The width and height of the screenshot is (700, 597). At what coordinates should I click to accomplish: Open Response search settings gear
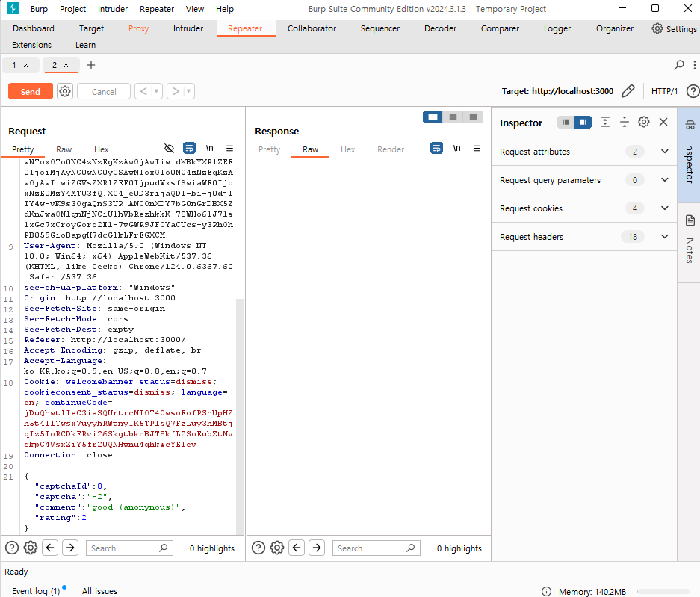[276, 548]
